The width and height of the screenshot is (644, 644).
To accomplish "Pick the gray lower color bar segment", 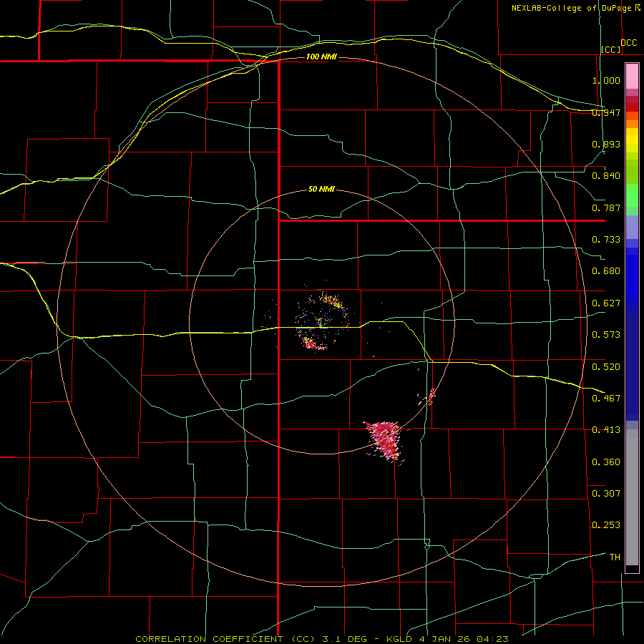I will pyautogui.click(x=632, y=497).
